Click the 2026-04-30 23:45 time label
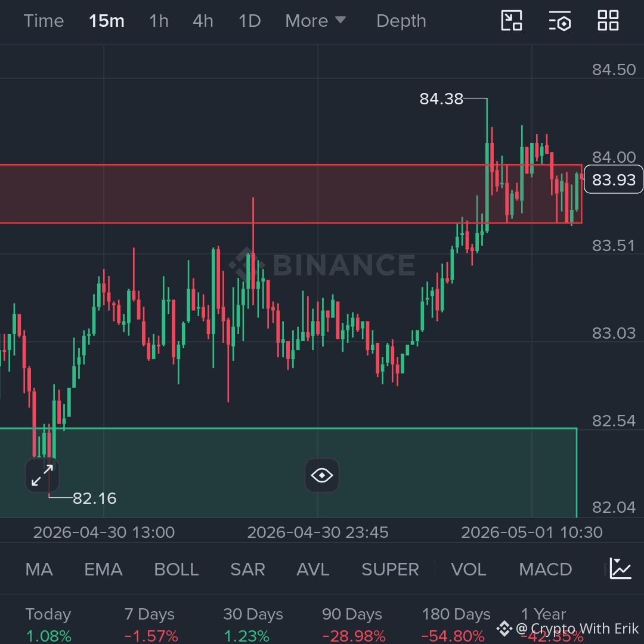Screen dimensions: 644x644 click(318, 532)
